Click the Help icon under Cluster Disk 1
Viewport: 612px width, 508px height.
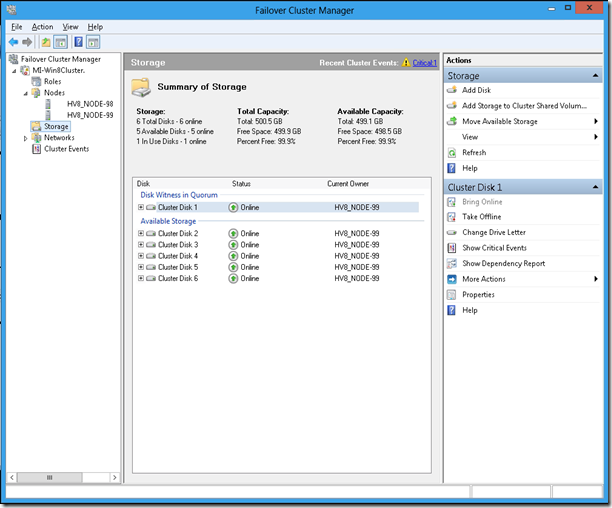pyautogui.click(x=452, y=310)
